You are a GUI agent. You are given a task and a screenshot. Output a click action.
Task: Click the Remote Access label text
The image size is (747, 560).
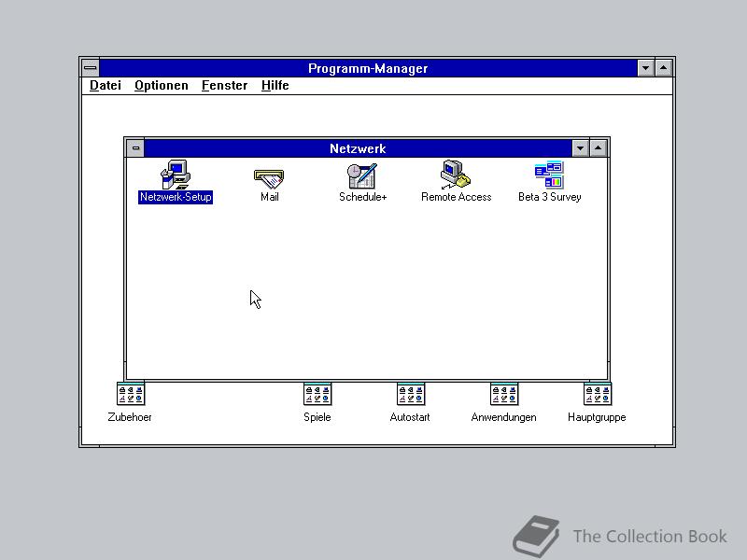(456, 197)
